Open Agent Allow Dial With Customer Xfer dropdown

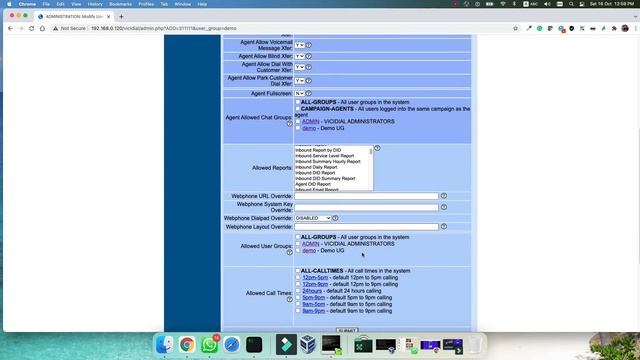[300, 67]
